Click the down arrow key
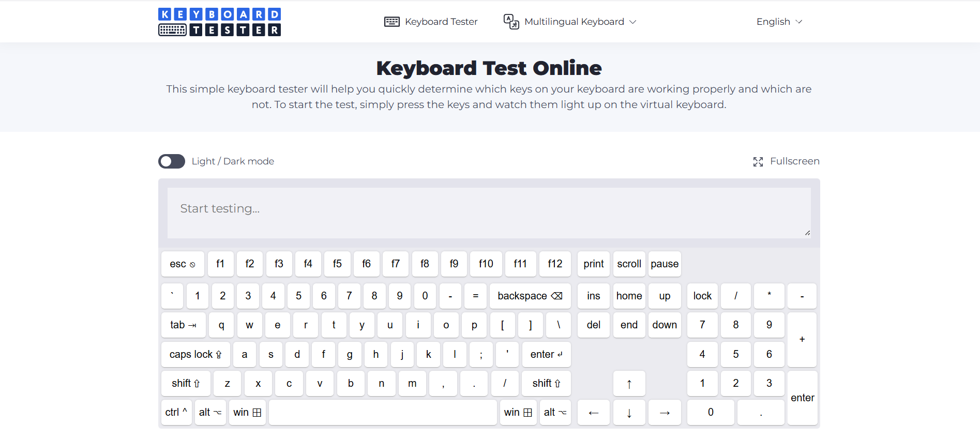980x439 pixels. pos(629,412)
